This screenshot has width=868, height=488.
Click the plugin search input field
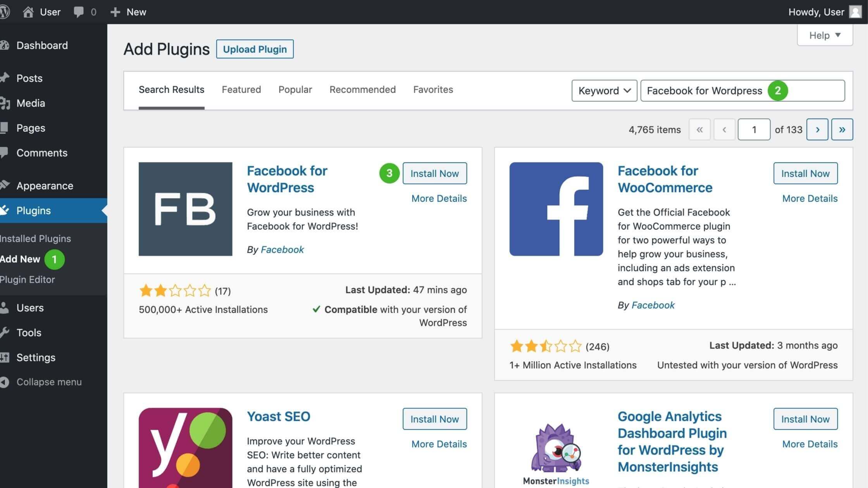(742, 91)
